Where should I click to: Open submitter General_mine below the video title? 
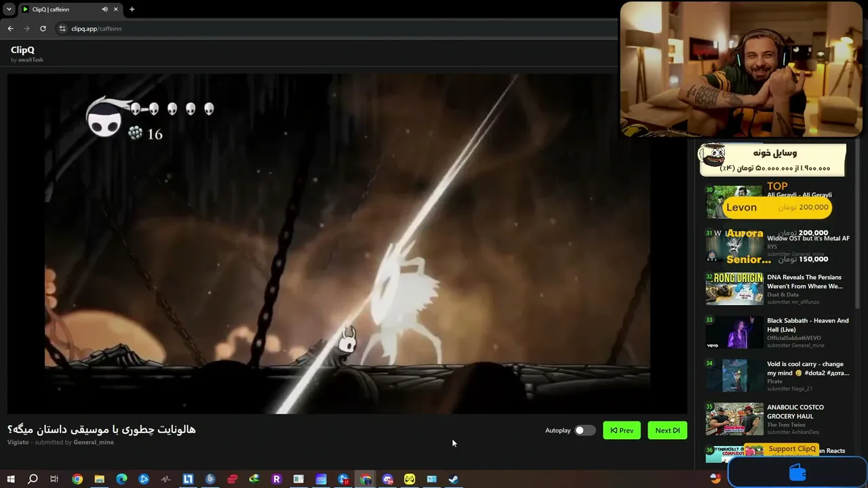click(94, 442)
